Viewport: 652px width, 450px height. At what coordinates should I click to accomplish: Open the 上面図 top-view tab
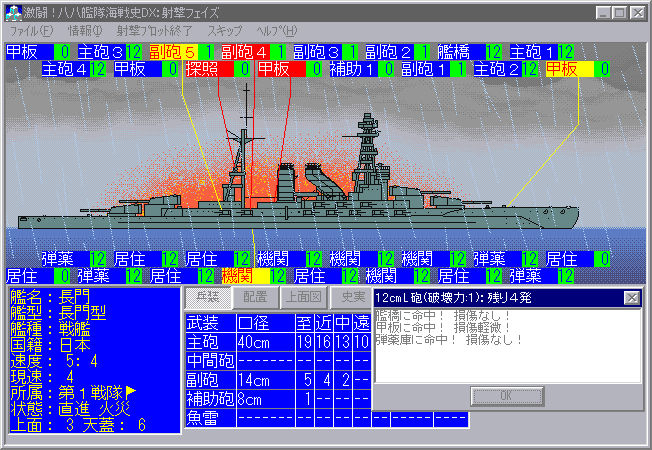pyautogui.click(x=302, y=297)
